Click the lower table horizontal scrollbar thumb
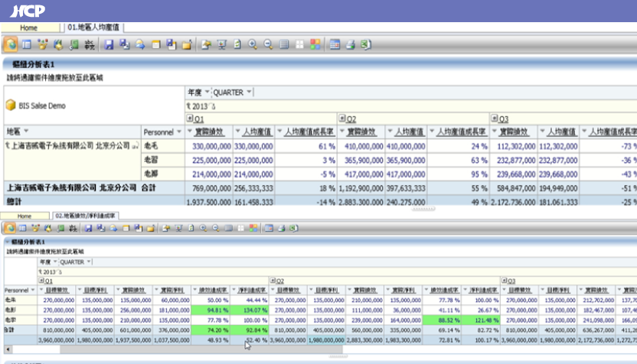This screenshot has width=637, height=364. [201, 349]
